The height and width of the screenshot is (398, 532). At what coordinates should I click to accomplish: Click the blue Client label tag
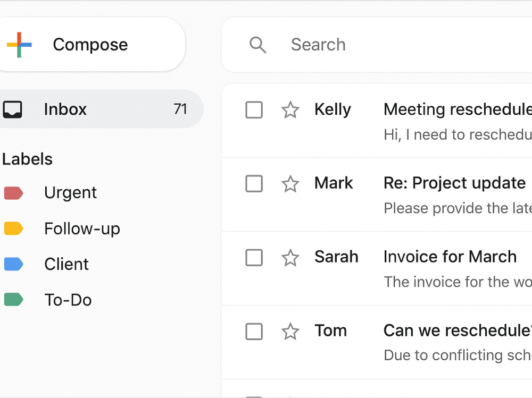14,264
